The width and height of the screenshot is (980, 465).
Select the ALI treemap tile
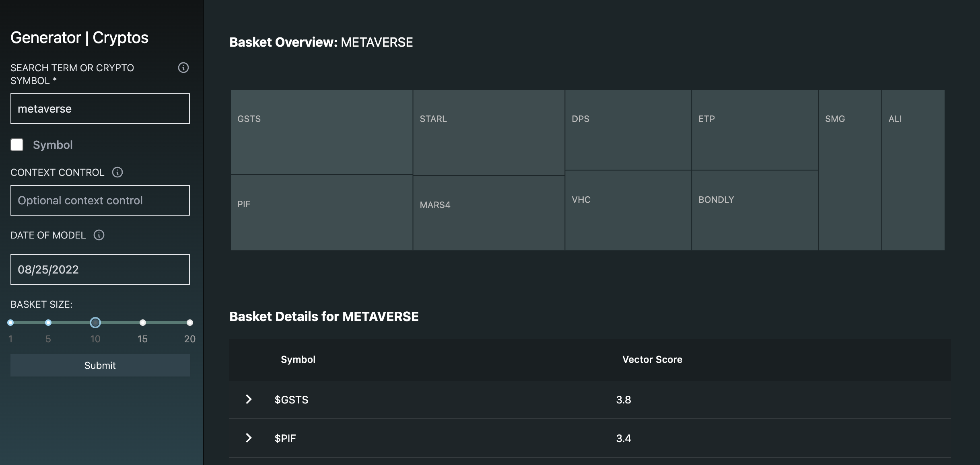pos(913,170)
